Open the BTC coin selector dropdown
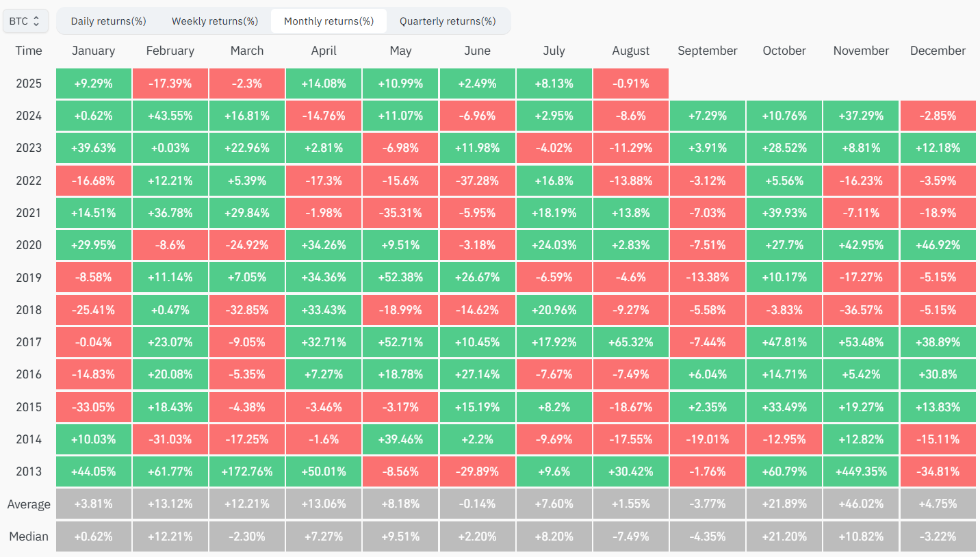Viewport: 980px width, 557px height. pyautogui.click(x=25, y=21)
